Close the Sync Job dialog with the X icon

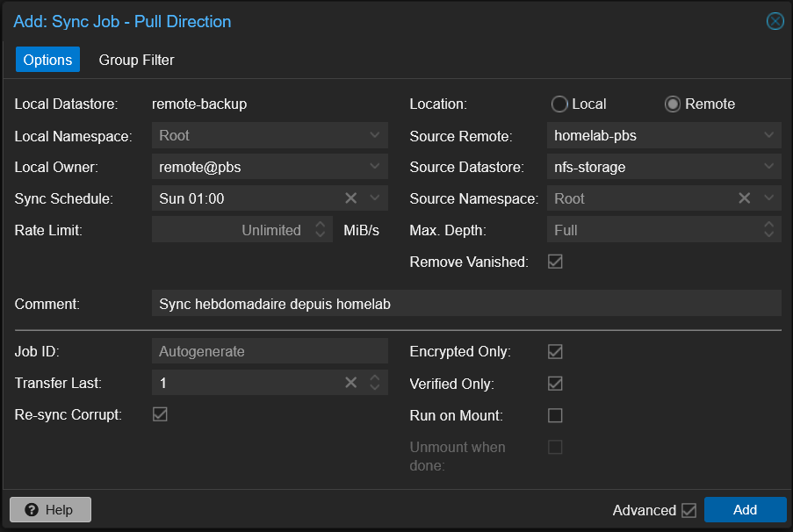774,21
